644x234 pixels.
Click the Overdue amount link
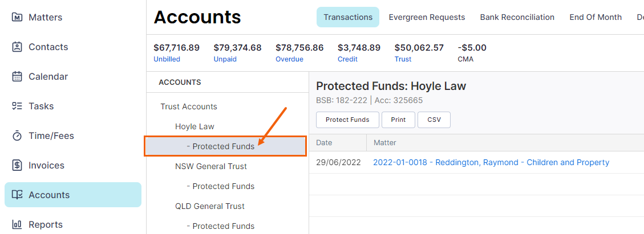pyautogui.click(x=289, y=59)
